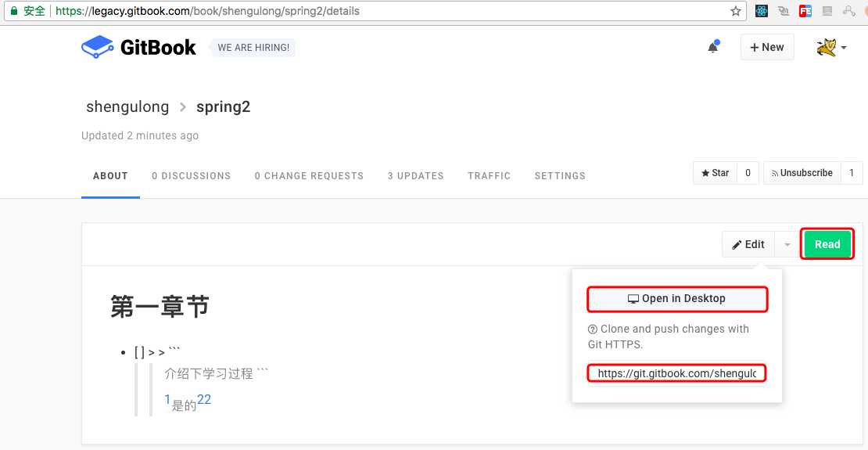Open the 0 Change Requests tab

[309, 175]
